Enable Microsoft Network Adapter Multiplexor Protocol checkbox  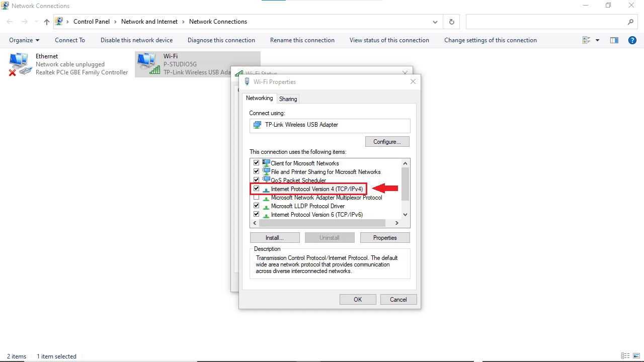256,197
